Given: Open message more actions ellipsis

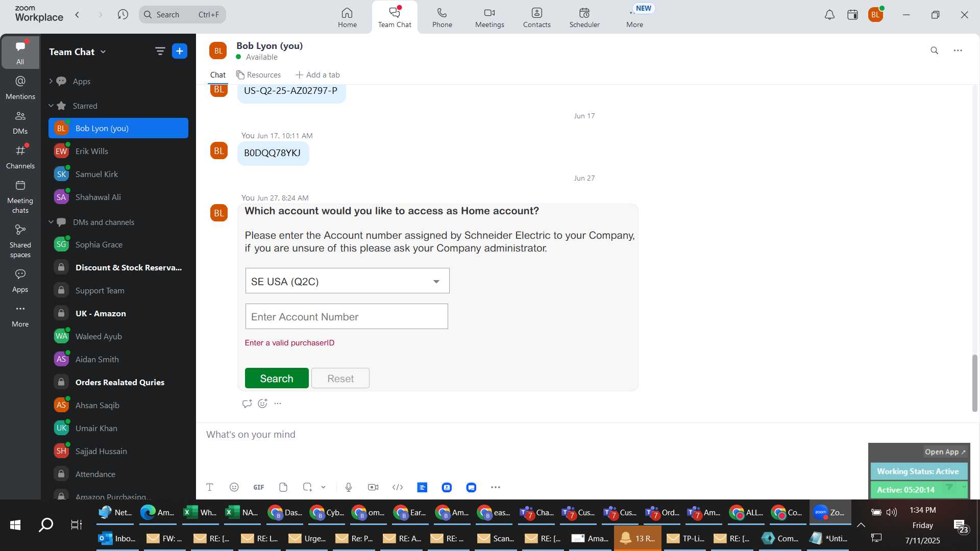Looking at the screenshot, I should (x=278, y=404).
